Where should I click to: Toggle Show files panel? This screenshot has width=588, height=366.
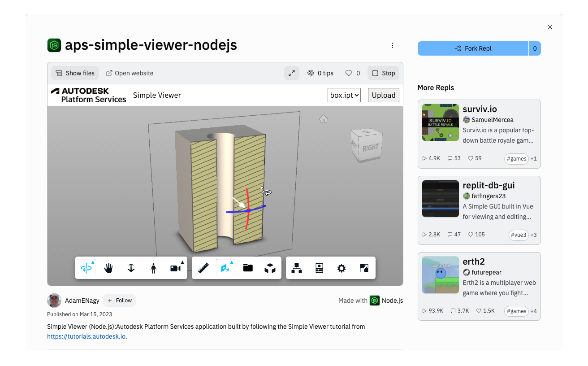click(74, 73)
